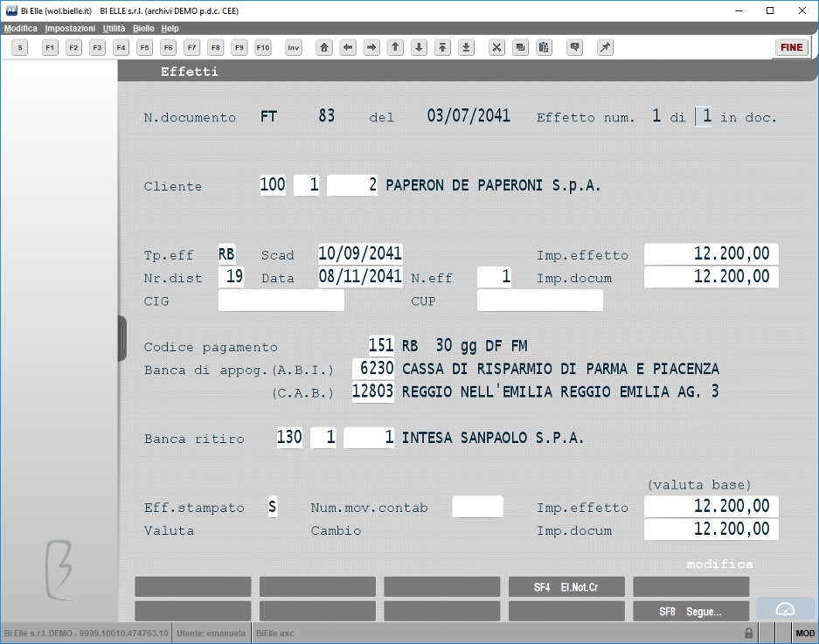This screenshot has height=644, width=819.
Task: Click the F5 toolbar button
Action: coord(145,47)
